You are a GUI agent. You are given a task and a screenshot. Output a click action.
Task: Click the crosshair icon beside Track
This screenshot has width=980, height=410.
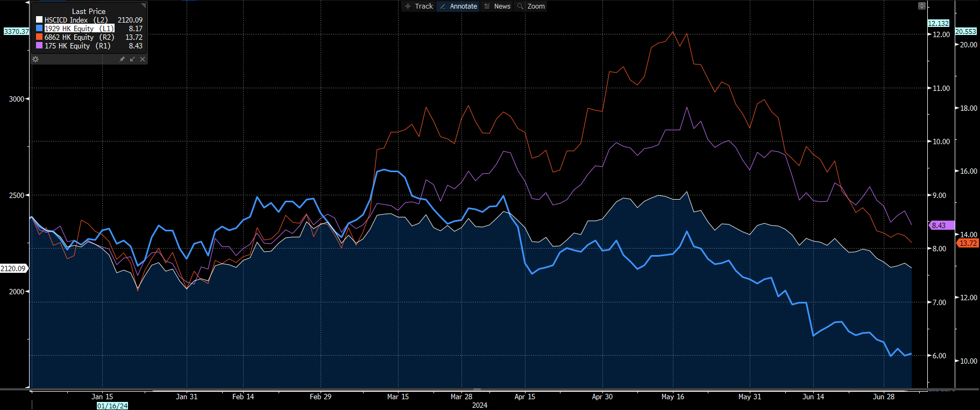point(408,6)
